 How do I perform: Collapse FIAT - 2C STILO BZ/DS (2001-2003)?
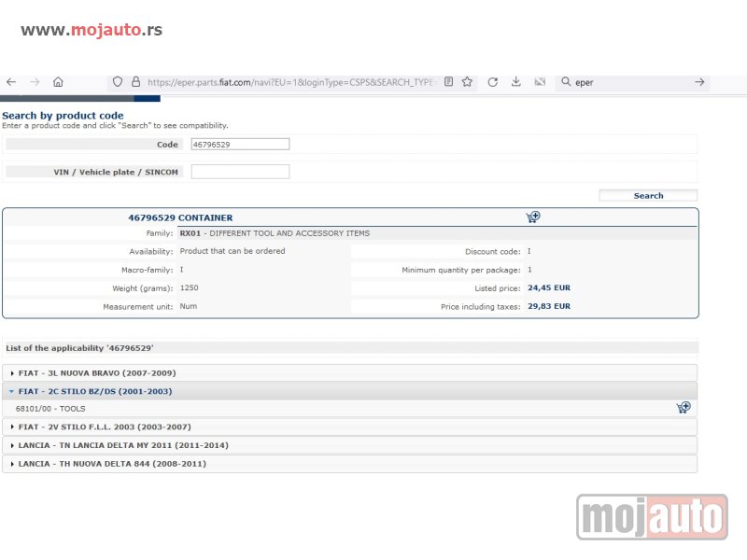[349, 391]
